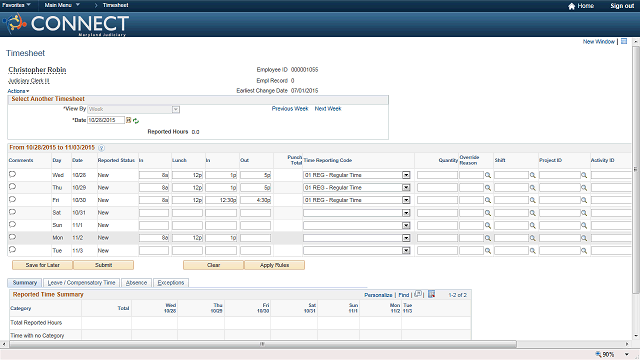Click the Shift lookup magnifier for Friday
This screenshot has height=360, width=640.
tap(533, 200)
